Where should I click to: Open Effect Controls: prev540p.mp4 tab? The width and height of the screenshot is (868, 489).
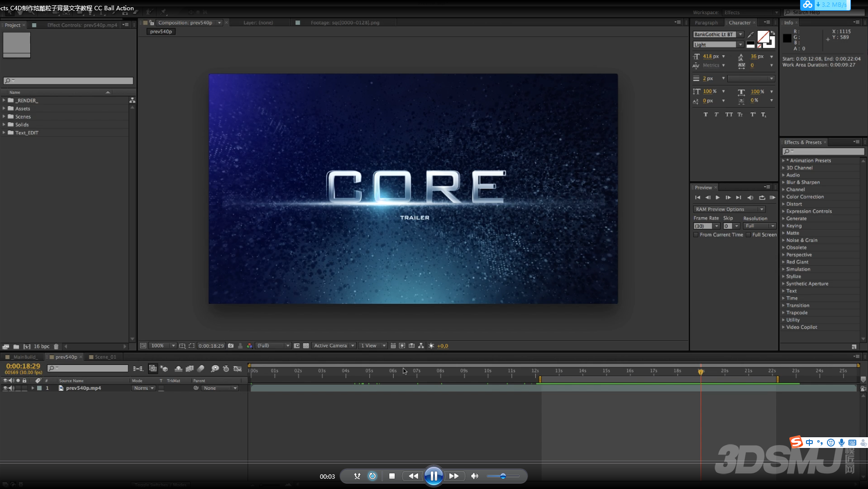tap(82, 25)
